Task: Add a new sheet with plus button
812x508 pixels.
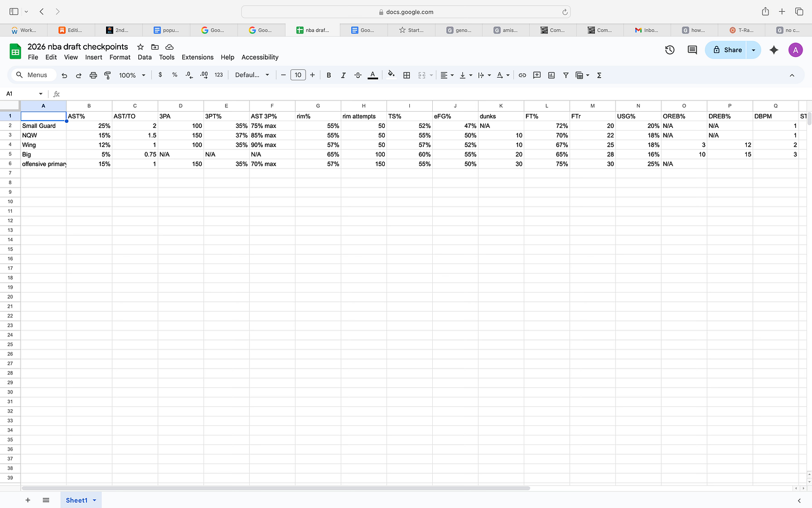Action: 27,500
